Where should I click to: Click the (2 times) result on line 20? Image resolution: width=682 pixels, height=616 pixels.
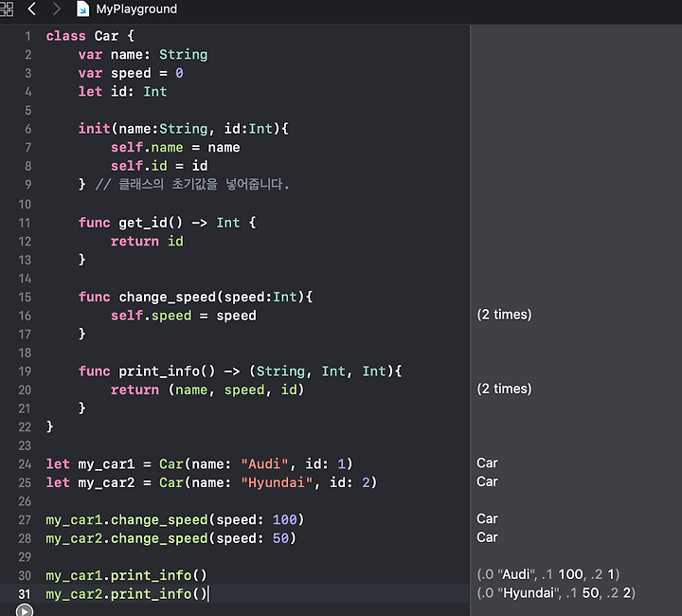click(x=504, y=389)
